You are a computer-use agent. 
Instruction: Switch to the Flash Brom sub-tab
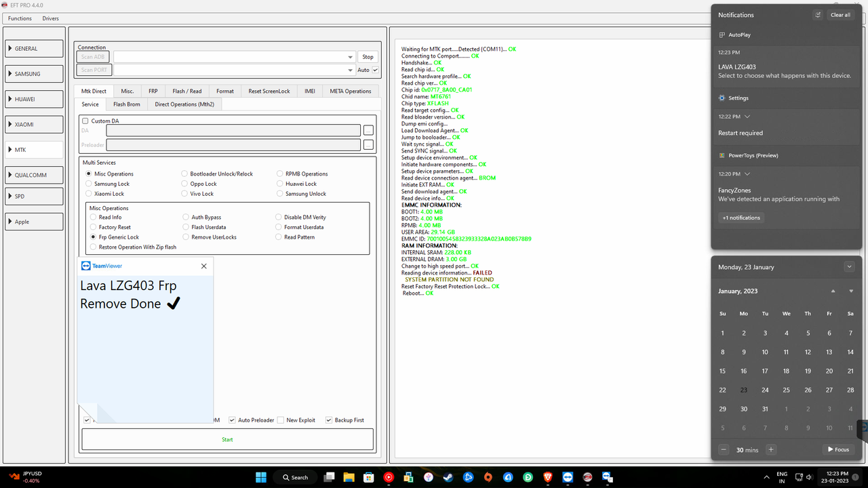(x=127, y=104)
